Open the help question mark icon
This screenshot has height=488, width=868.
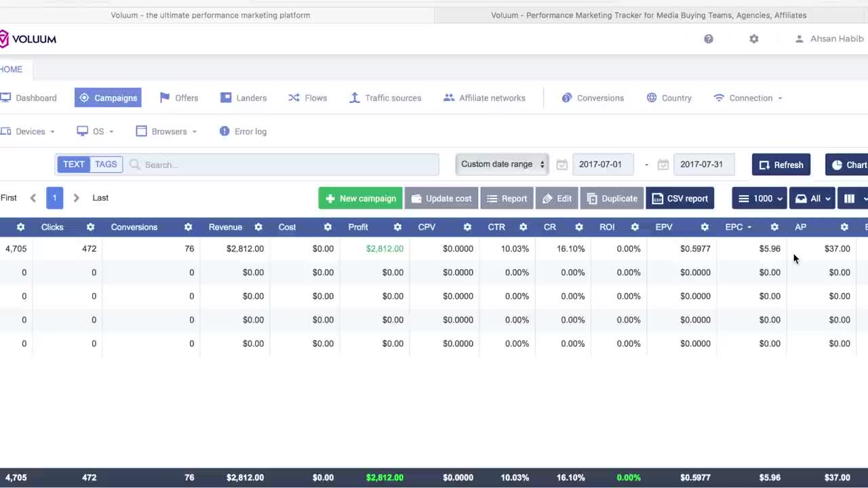(x=709, y=39)
